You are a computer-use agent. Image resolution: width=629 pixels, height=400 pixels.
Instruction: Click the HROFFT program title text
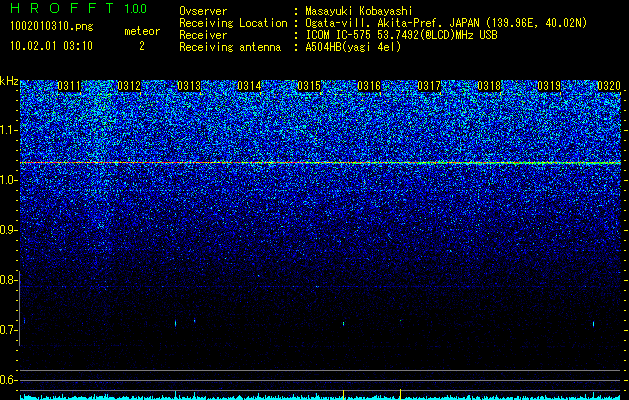coord(62,8)
